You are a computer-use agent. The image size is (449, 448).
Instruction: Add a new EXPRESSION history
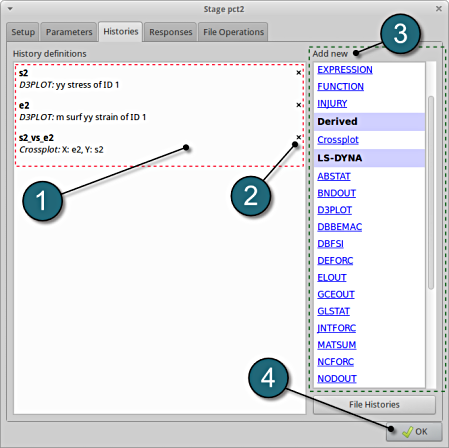pyautogui.click(x=345, y=70)
